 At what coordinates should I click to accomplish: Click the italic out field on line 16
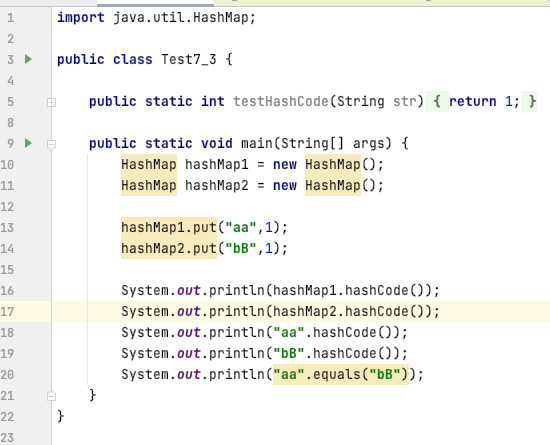pyautogui.click(x=189, y=291)
